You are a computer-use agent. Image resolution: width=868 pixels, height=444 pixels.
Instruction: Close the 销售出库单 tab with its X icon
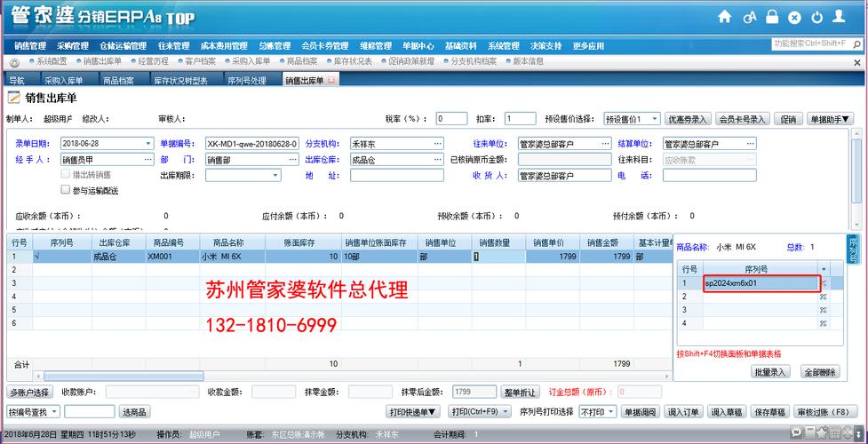(x=331, y=81)
